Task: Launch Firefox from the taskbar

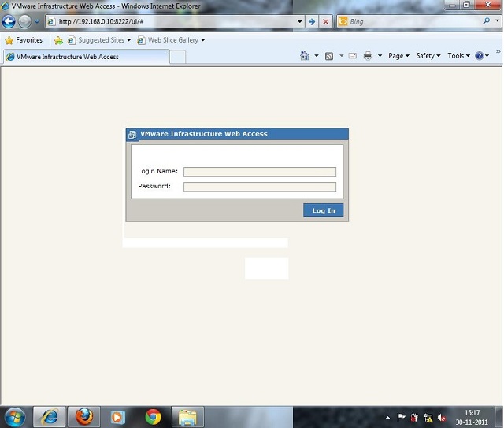Action: 84,417
